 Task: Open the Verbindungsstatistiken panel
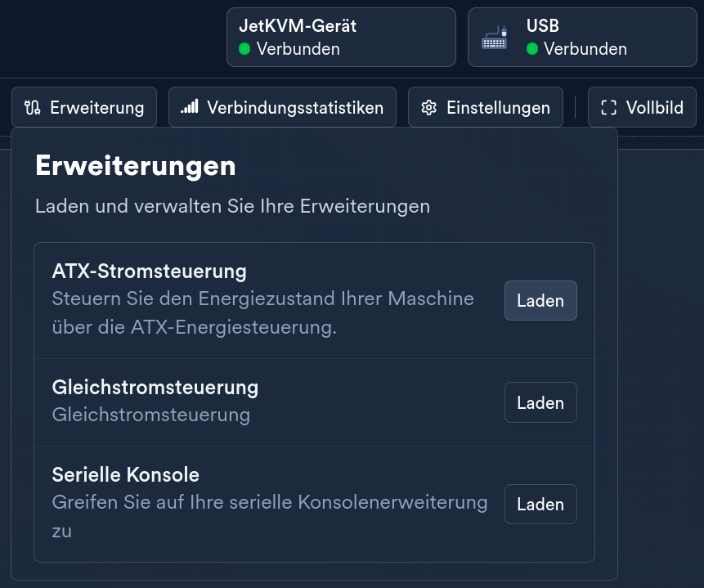coord(282,107)
